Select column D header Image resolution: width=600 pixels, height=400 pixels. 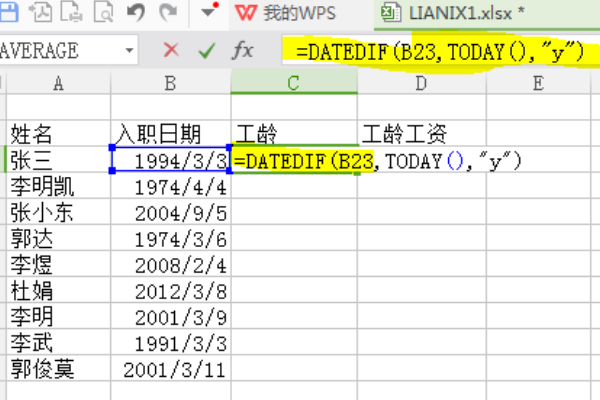point(421,83)
